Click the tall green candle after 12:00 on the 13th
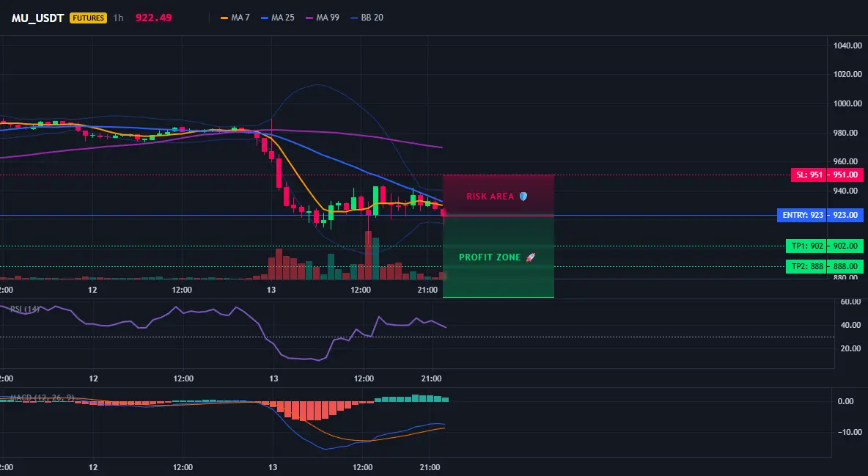868x476 pixels. pos(376,202)
